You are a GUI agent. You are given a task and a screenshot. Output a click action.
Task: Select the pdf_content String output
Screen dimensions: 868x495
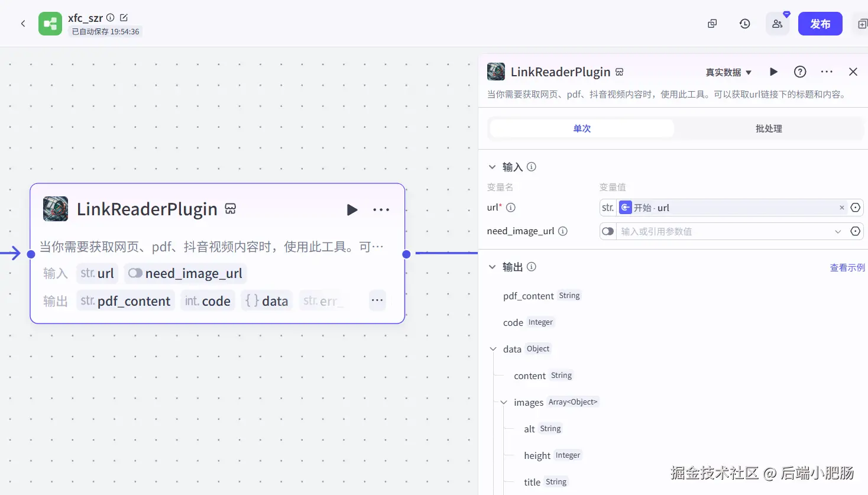tap(542, 296)
